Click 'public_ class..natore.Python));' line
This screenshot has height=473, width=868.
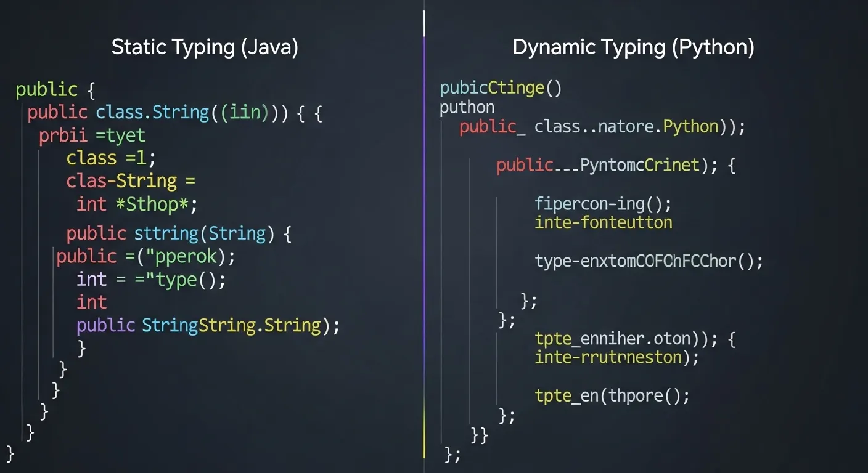coord(602,126)
